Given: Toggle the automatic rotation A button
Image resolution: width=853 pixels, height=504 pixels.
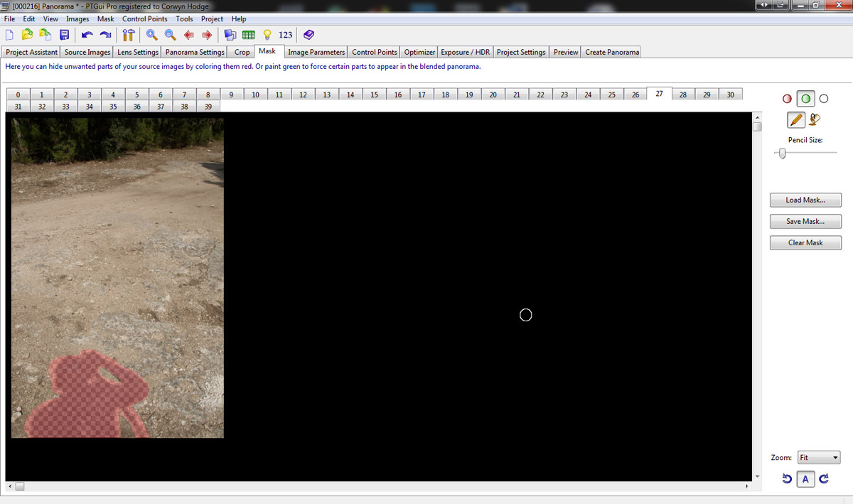Looking at the screenshot, I should 805,479.
